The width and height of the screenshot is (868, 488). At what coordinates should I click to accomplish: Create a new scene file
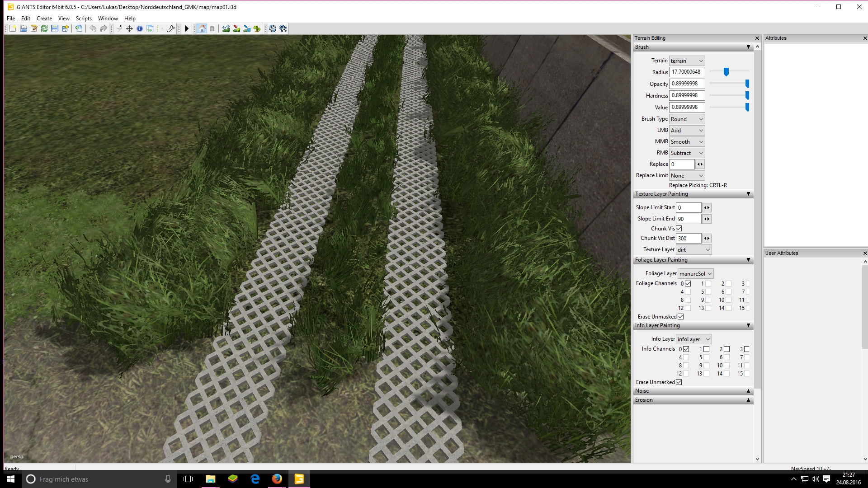13,28
